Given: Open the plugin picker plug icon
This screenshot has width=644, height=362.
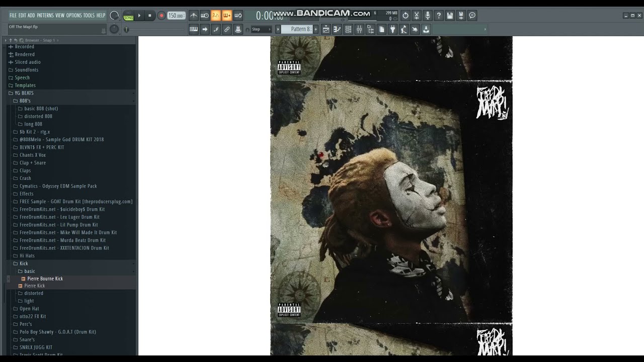Looking at the screenshot, I should point(392,29).
